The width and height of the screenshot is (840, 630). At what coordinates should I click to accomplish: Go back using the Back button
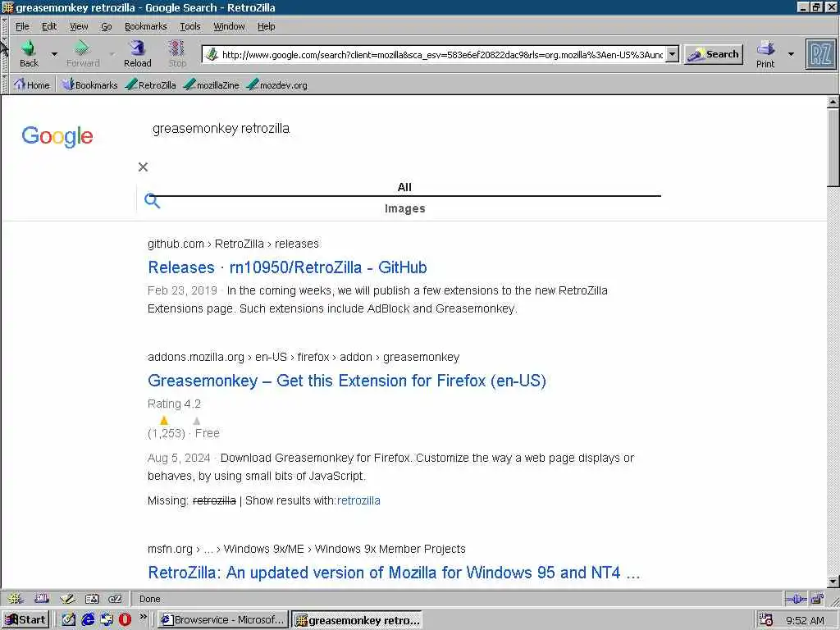(29, 53)
